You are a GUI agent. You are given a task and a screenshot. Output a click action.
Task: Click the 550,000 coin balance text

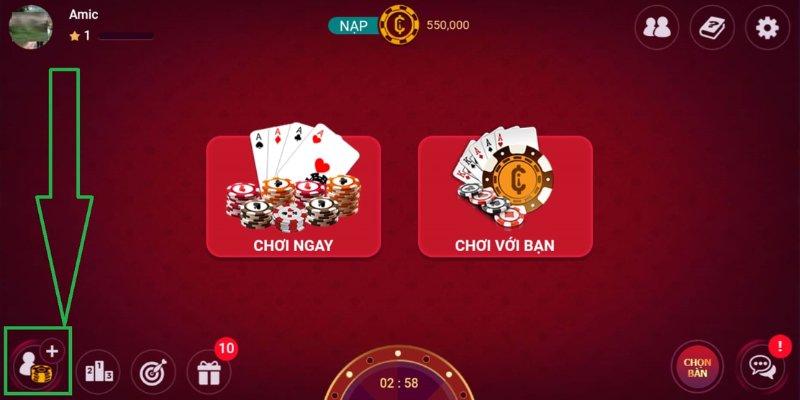(x=447, y=25)
